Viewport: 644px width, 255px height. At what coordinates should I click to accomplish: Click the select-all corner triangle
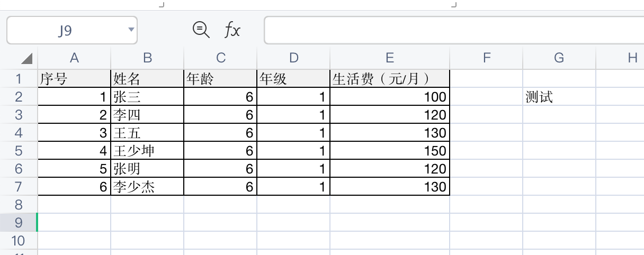[26, 58]
